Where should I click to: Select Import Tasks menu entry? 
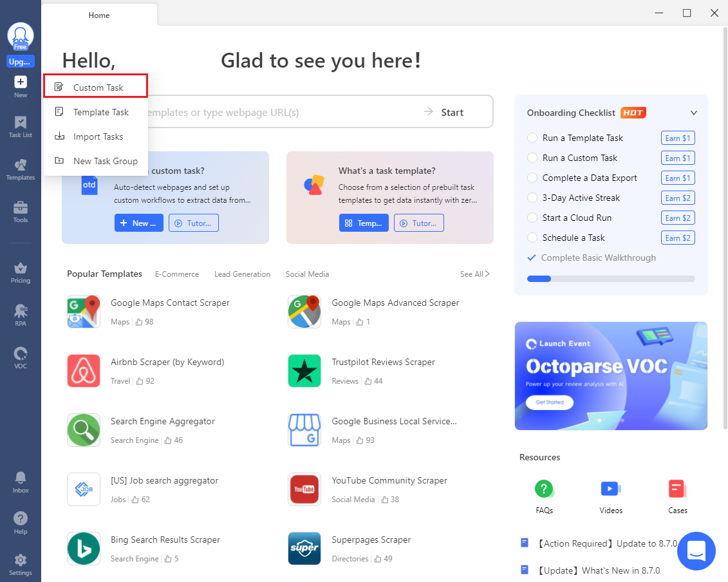96,136
